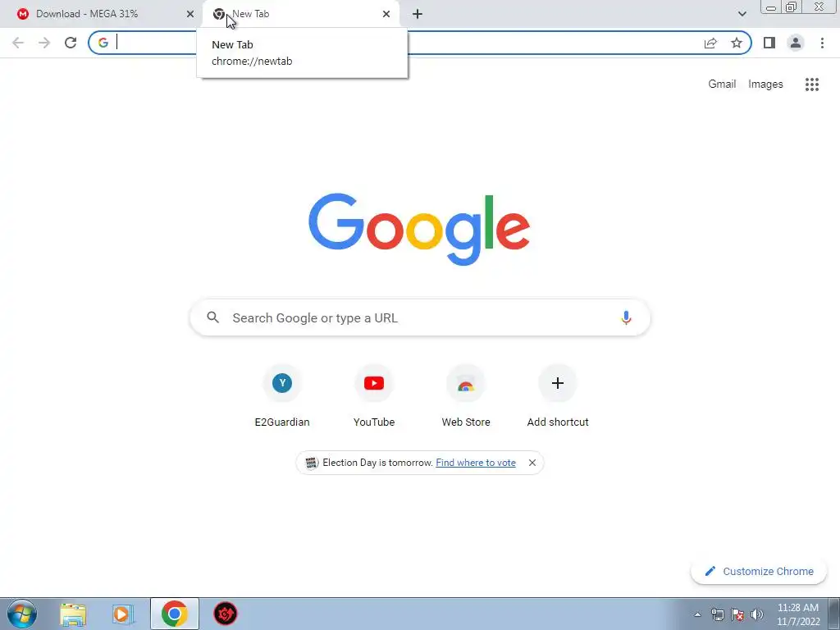The image size is (840, 630).
Task: Open the Action Center flag icon
Action: [737, 614]
